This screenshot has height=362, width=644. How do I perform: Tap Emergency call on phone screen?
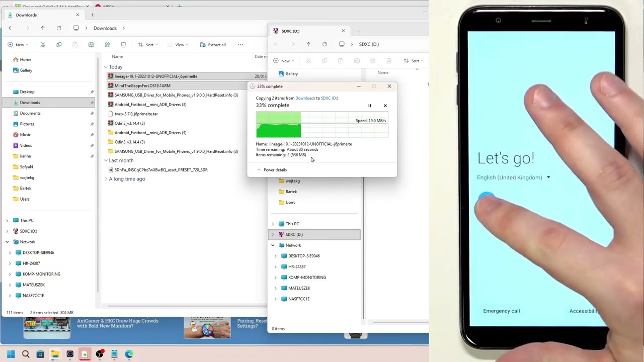(x=502, y=311)
